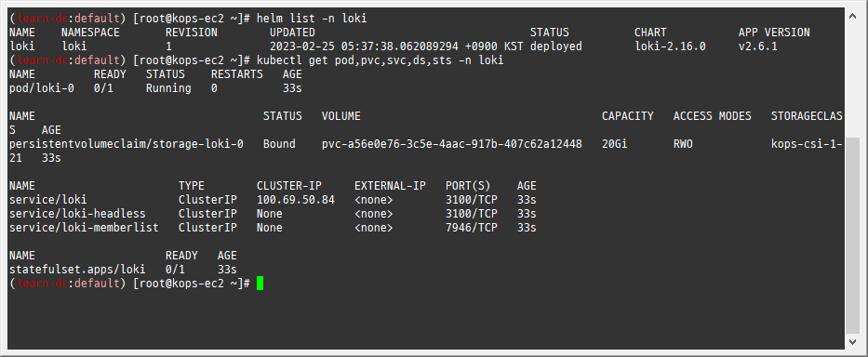The width and height of the screenshot is (868, 357).
Task: Click capacity value '20Gi'
Action: [x=614, y=144]
